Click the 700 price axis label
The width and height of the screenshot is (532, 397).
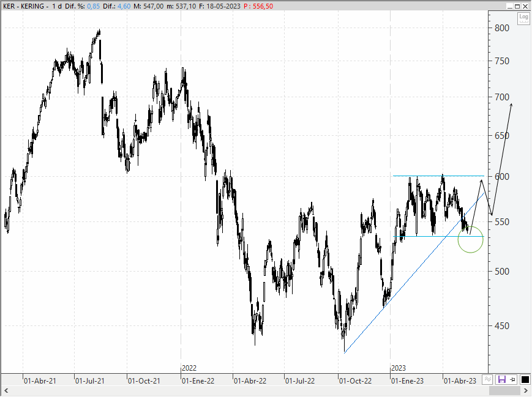[x=502, y=97]
